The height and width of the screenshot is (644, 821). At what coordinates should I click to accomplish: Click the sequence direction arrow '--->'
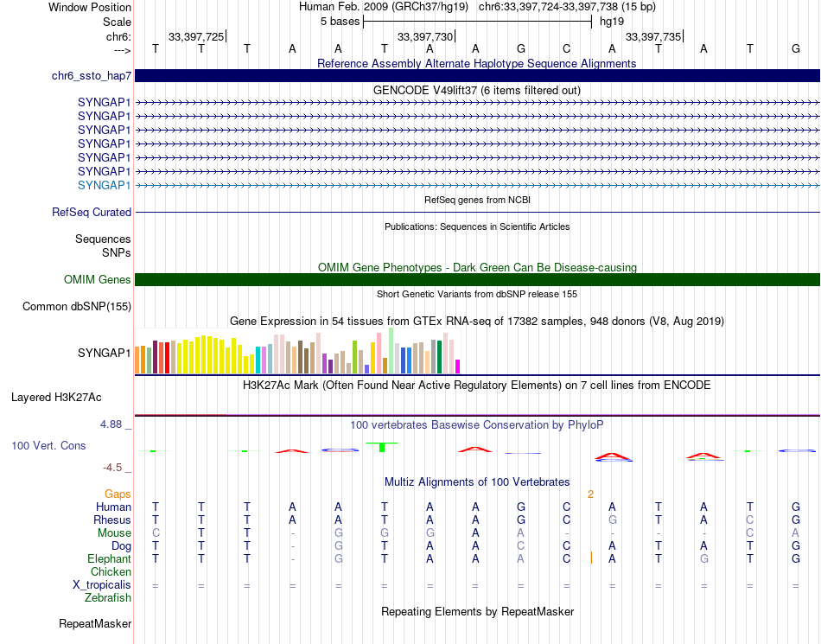pyautogui.click(x=122, y=50)
